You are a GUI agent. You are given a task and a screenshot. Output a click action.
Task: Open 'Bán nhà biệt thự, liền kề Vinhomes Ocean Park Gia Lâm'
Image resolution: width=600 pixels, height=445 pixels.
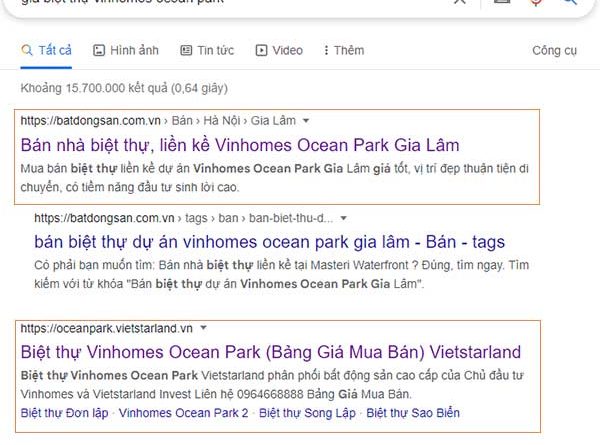(x=240, y=145)
